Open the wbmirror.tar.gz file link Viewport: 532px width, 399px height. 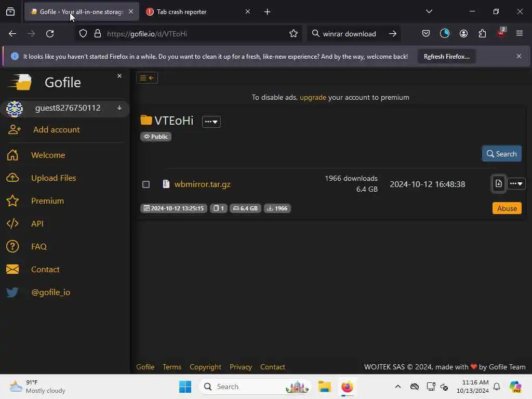point(202,184)
